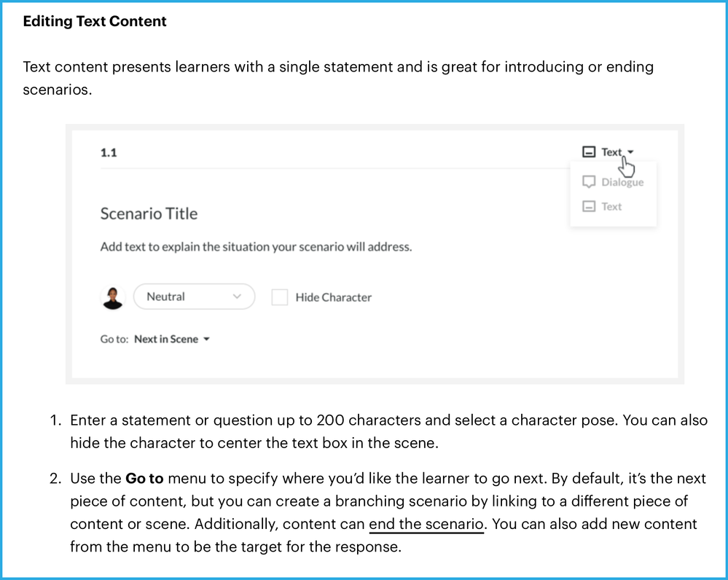Click the Text label in the header
The width and height of the screenshot is (728, 580).
611,152
